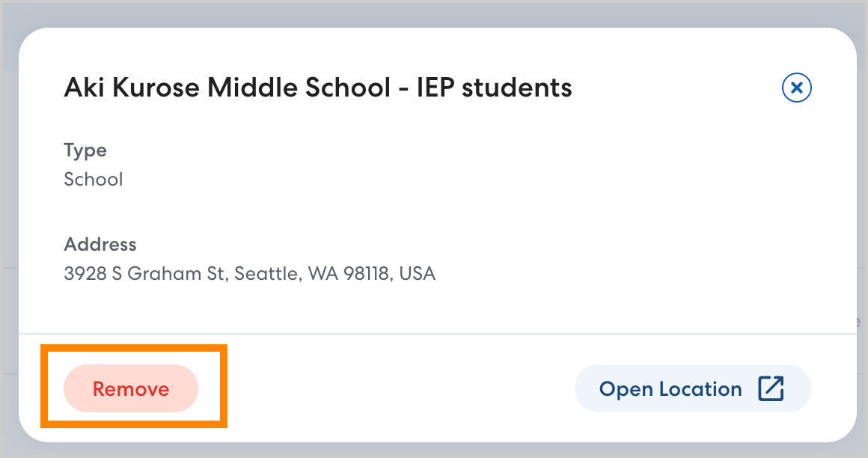Close the dialog with the X icon
The height and width of the screenshot is (458, 868).
(x=797, y=88)
